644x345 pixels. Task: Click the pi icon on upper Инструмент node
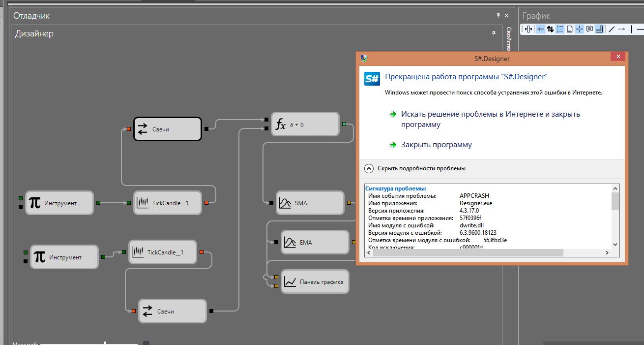pos(34,203)
